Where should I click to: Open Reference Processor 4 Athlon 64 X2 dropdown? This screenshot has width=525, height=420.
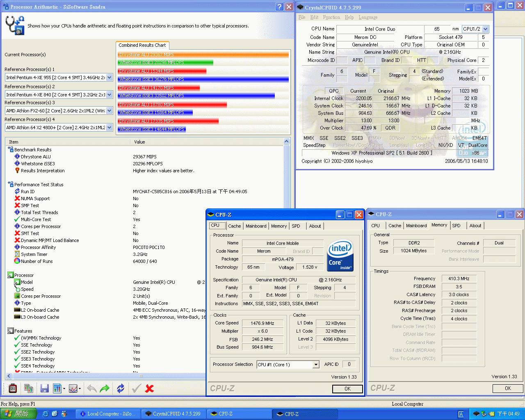110,128
